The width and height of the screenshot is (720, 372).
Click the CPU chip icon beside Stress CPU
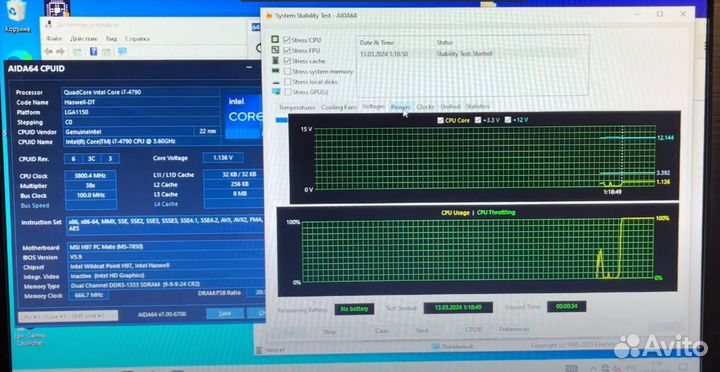click(275, 40)
